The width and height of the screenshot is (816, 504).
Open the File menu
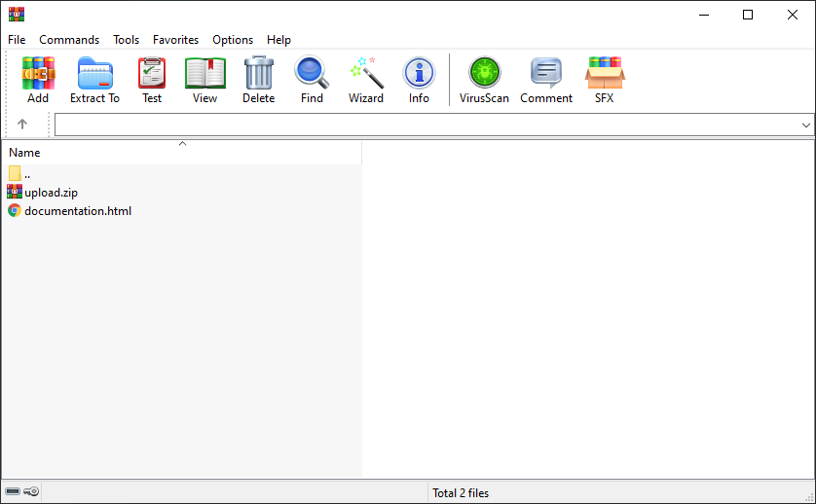[x=17, y=40]
